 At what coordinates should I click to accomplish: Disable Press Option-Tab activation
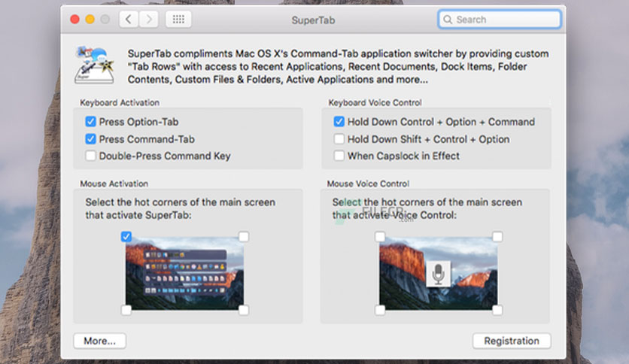click(90, 122)
